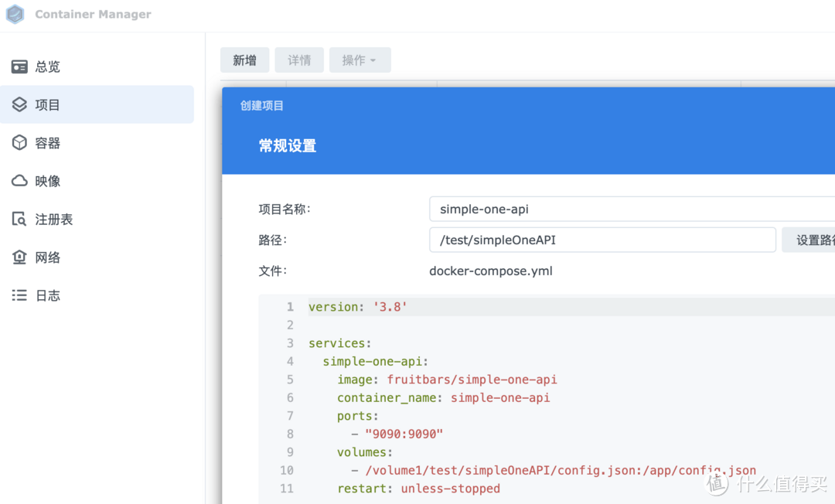The height and width of the screenshot is (504, 835).
Task: Click the 映像 cloud icon
Action: click(19, 181)
